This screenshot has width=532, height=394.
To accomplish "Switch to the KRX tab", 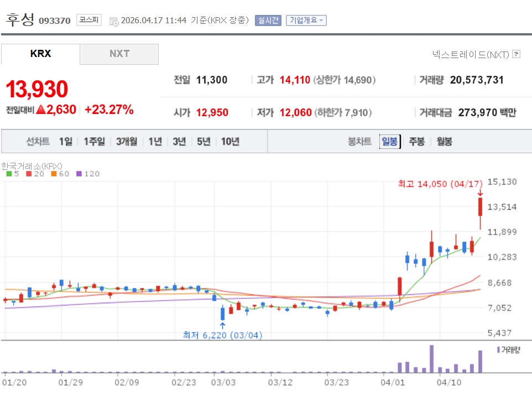I will pos(40,54).
